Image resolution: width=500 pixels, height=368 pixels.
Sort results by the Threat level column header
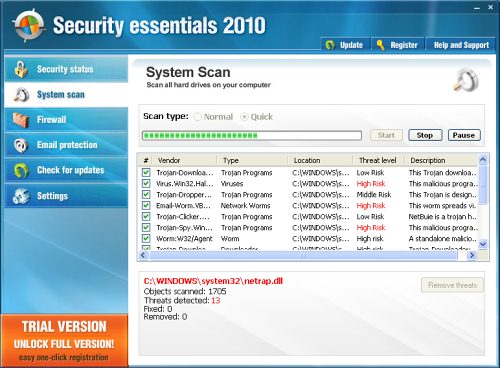379,160
